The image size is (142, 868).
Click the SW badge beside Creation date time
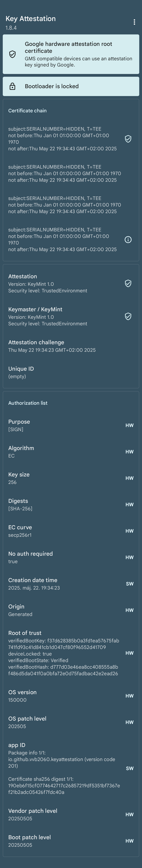(130, 584)
